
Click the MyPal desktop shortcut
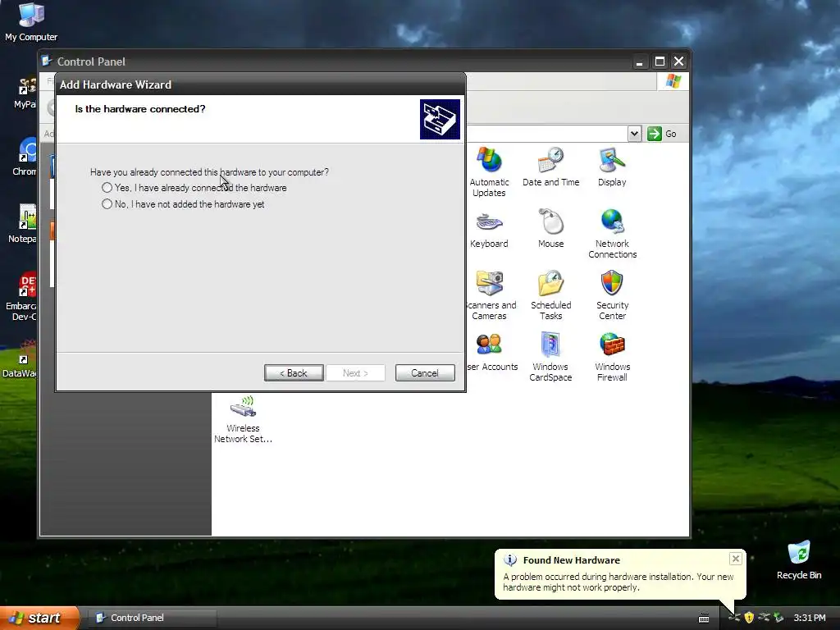[x=25, y=93]
